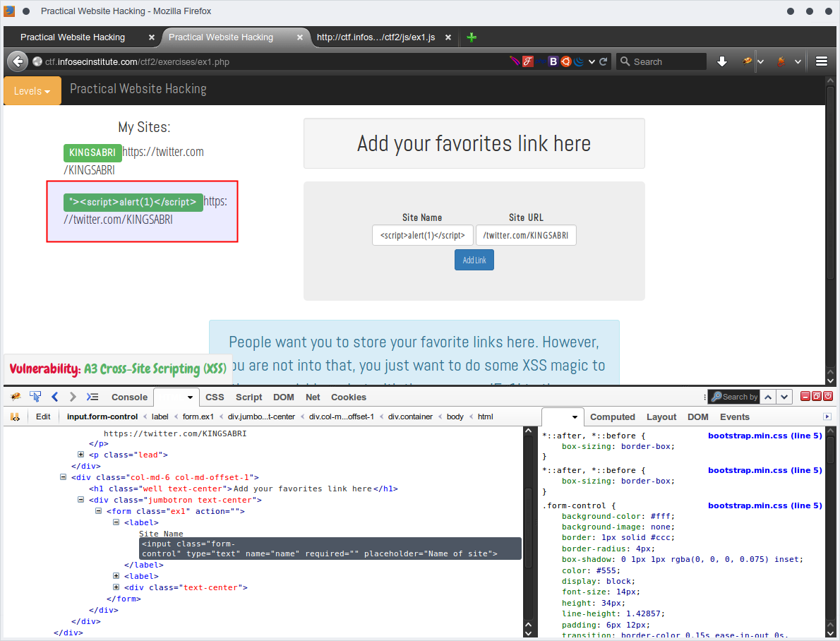The image size is (840, 641).
Task: Open the Computed side panel tab
Action: pyautogui.click(x=612, y=417)
